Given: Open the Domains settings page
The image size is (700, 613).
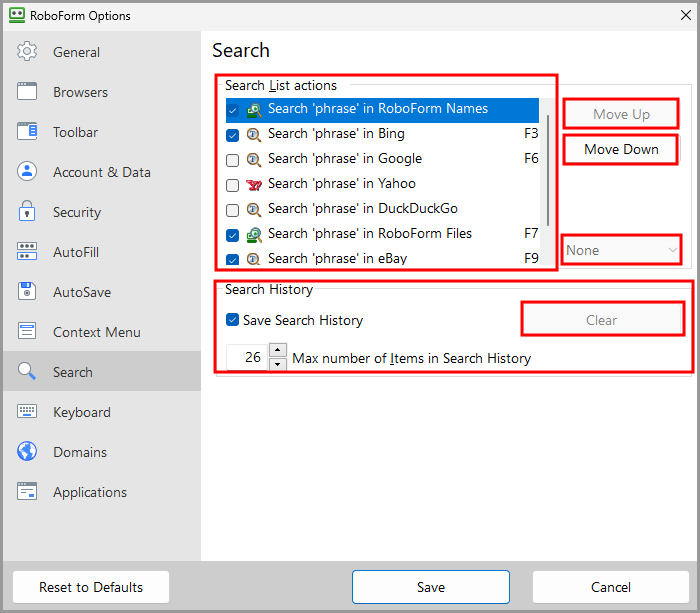Looking at the screenshot, I should point(102,452).
